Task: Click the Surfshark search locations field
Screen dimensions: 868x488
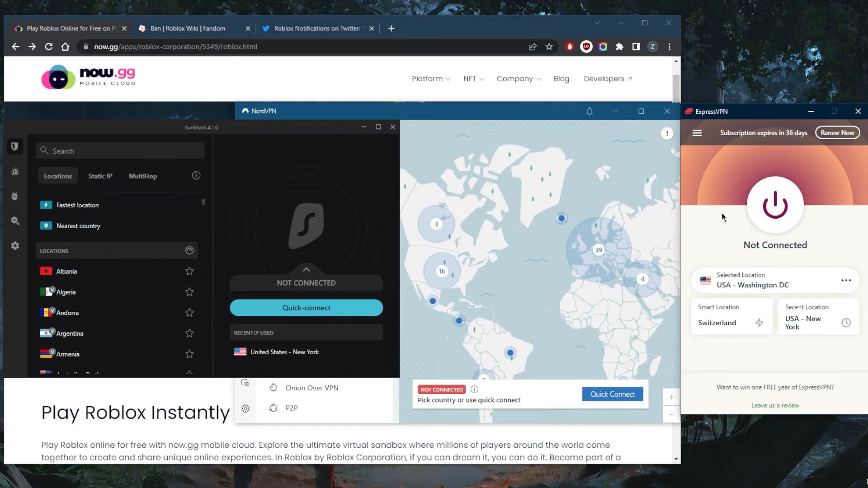Action: point(120,150)
